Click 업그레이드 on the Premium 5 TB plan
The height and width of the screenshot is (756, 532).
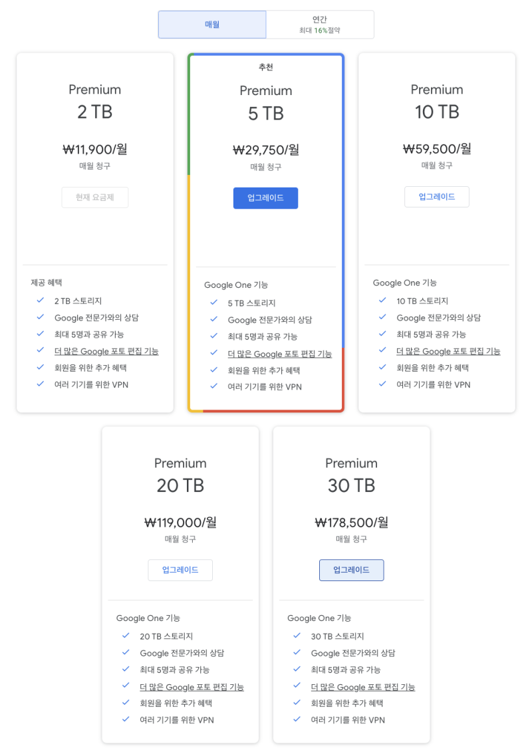(265, 197)
